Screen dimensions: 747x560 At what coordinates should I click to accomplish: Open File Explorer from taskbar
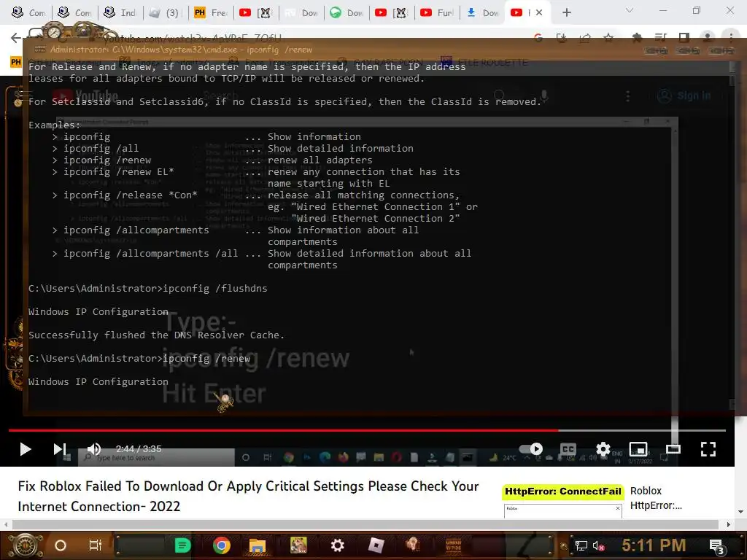[258, 545]
